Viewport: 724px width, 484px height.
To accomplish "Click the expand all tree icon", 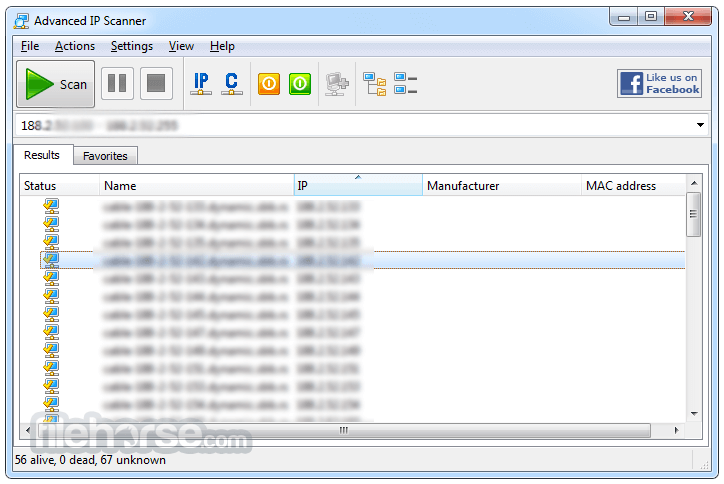I will 374,84.
